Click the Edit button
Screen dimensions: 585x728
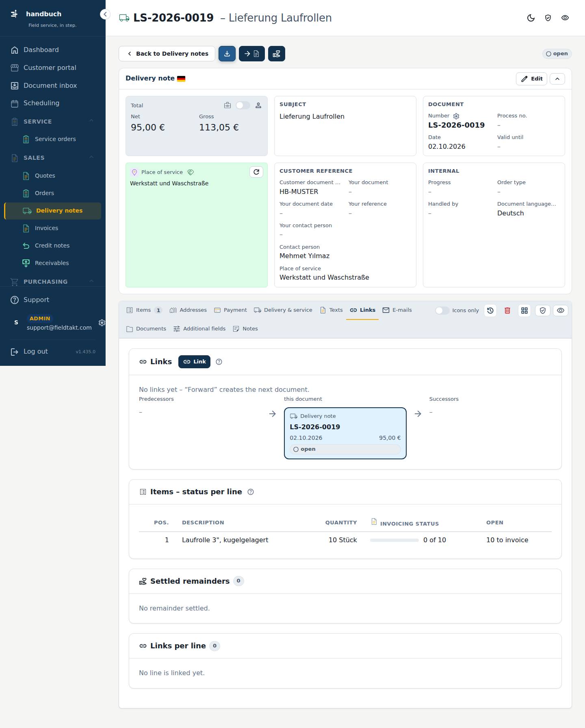[x=532, y=79]
